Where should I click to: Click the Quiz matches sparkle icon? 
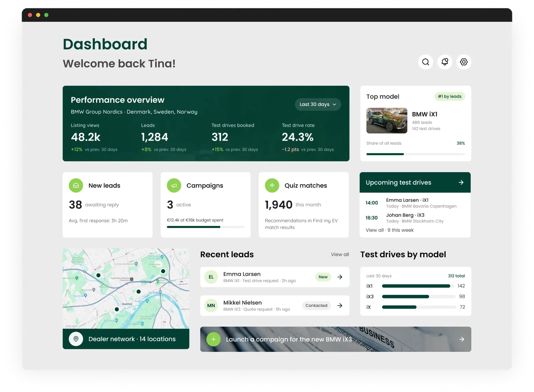pyautogui.click(x=272, y=185)
